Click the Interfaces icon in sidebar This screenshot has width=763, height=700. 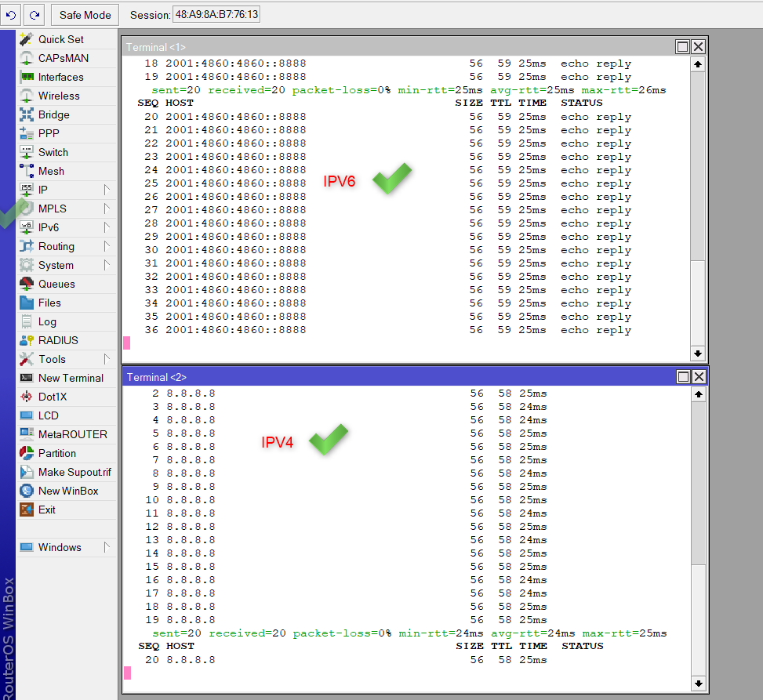27,77
